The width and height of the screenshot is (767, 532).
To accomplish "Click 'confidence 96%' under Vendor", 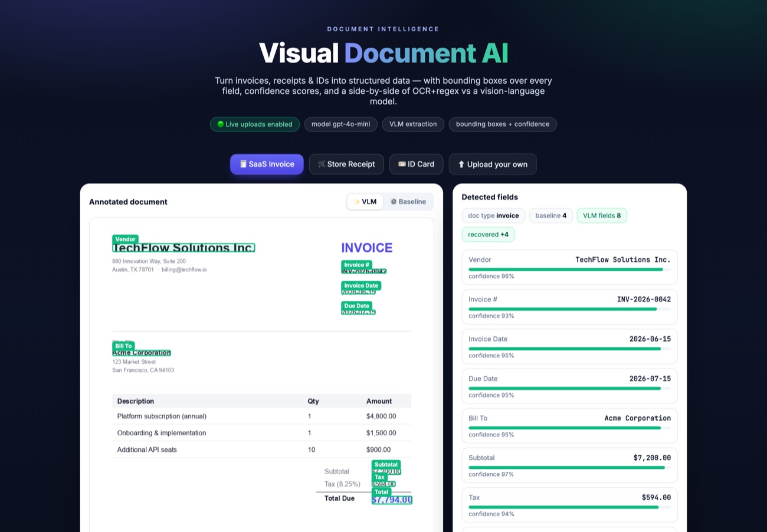I will coord(491,276).
